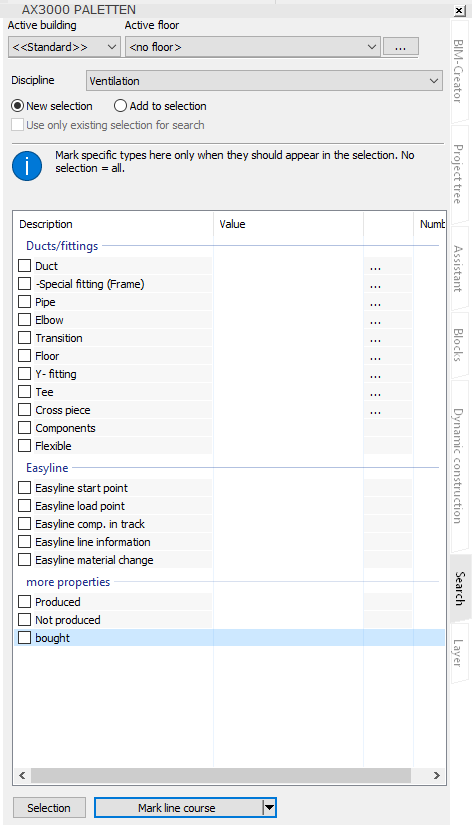
Task: Check the Components checkbox
Action: (25, 428)
